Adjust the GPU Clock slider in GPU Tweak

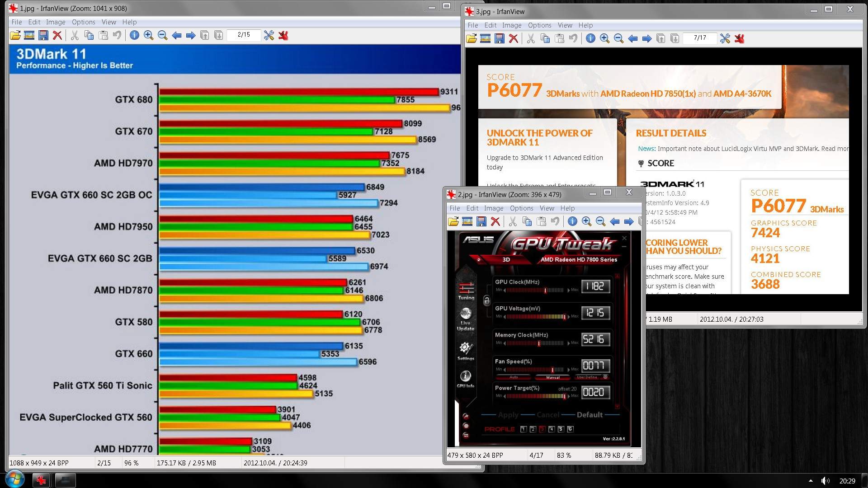click(x=536, y=290)
